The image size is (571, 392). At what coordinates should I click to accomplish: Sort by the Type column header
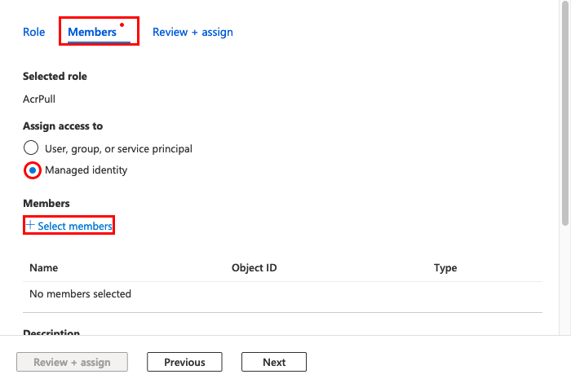pos(445,267)
